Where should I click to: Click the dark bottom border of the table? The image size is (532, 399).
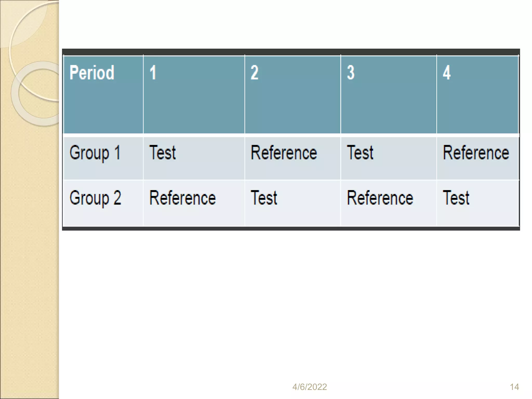tap(291, 229)
